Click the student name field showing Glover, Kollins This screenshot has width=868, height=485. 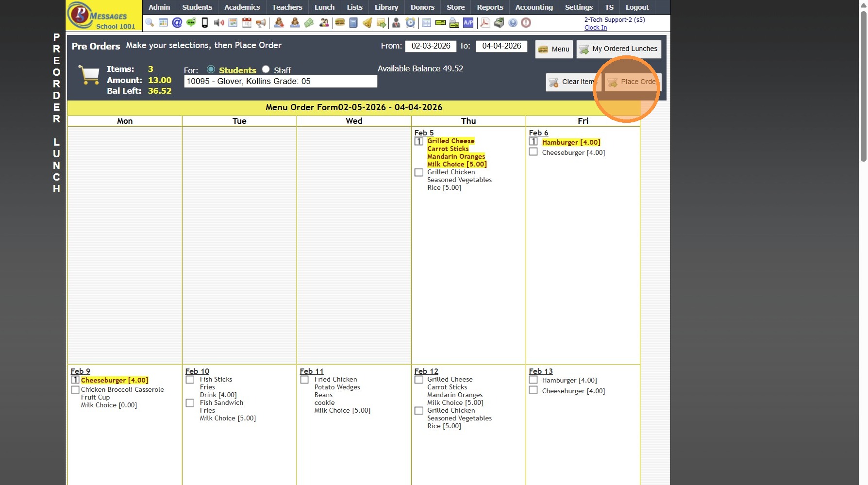coord(281,82)
